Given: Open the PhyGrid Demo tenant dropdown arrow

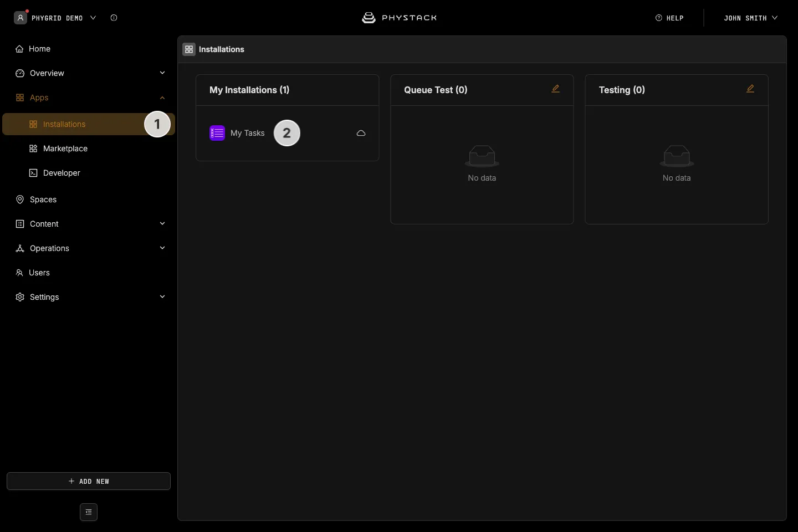Looking at the screenshot, I should pyautogui.click(x=93, y=18).
